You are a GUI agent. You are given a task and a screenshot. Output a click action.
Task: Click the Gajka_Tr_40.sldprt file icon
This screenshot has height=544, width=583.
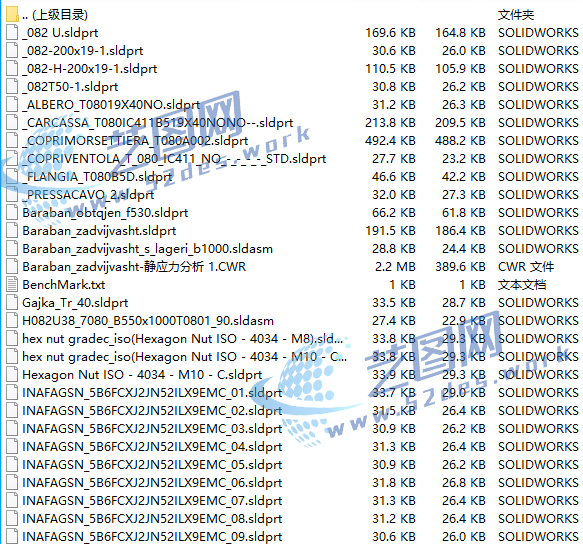12,303
